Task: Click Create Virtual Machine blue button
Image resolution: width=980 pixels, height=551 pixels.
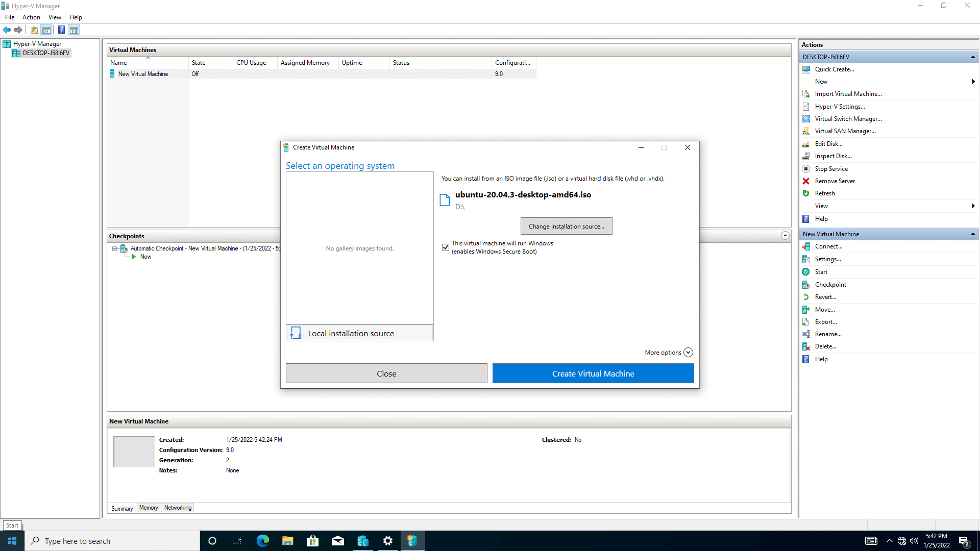Action: [x=593, y=373]
